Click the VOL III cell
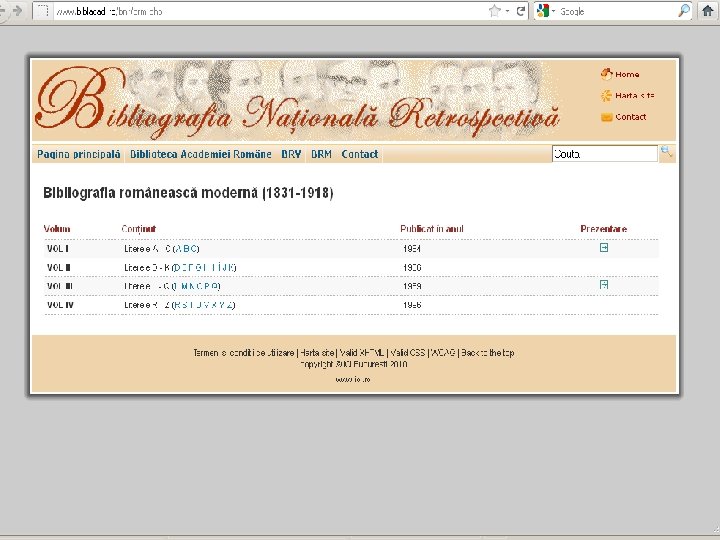This screenshot has height=540, width=720. [x=60, y=286]
